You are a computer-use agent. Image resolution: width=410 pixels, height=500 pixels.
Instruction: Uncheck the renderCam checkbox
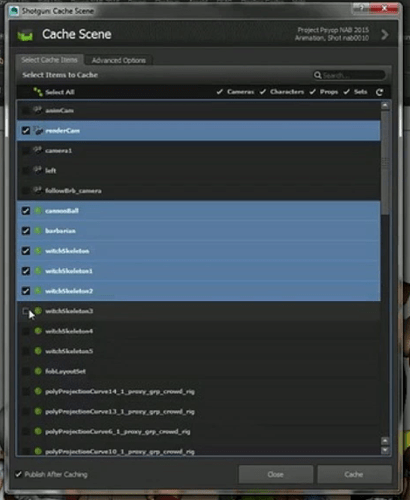point(26,130)
